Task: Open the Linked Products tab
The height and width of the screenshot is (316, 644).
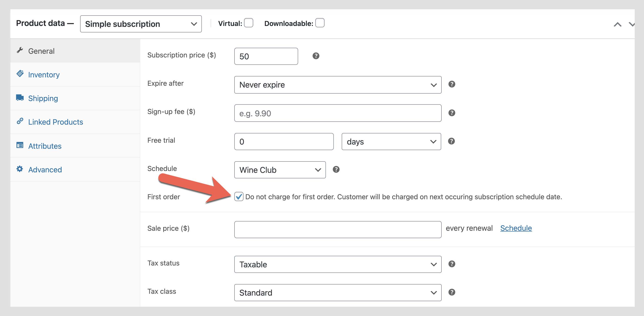Action: (x=56, y=122)
